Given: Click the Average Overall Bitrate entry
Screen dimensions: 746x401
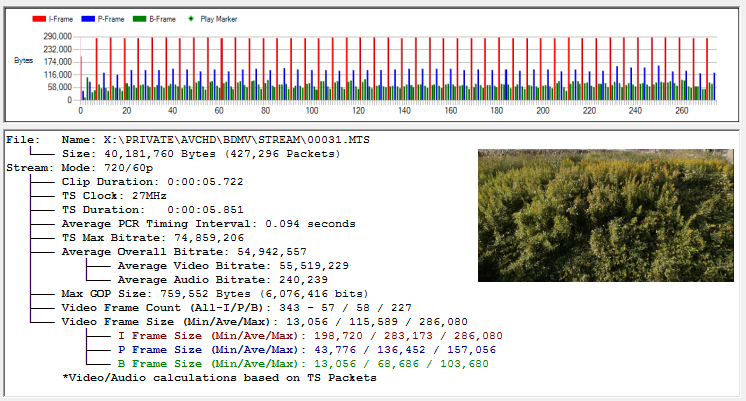Looking at the screenshot, I should pyautogui.click(x=183, y=252).
